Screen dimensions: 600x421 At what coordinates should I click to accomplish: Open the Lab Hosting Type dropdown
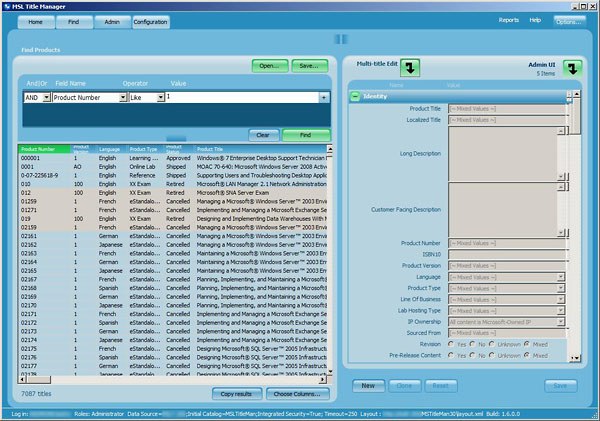pyautogui.click(x=561, y=310)
